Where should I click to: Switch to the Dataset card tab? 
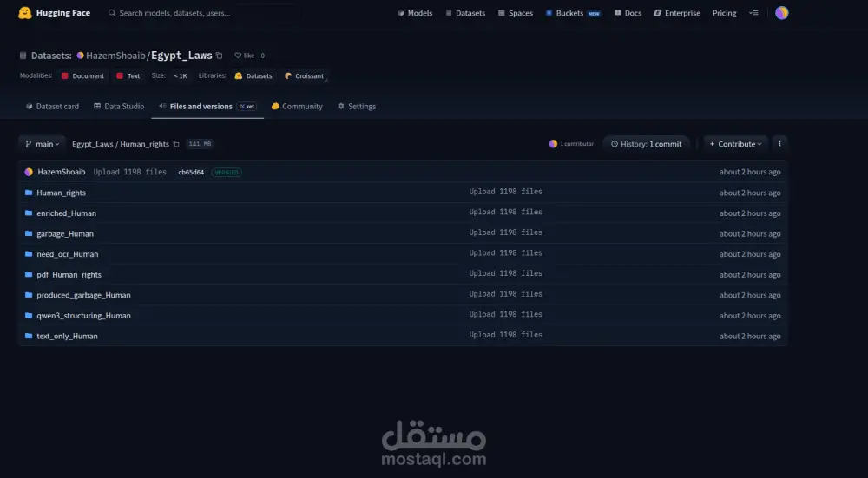[52, 106]
